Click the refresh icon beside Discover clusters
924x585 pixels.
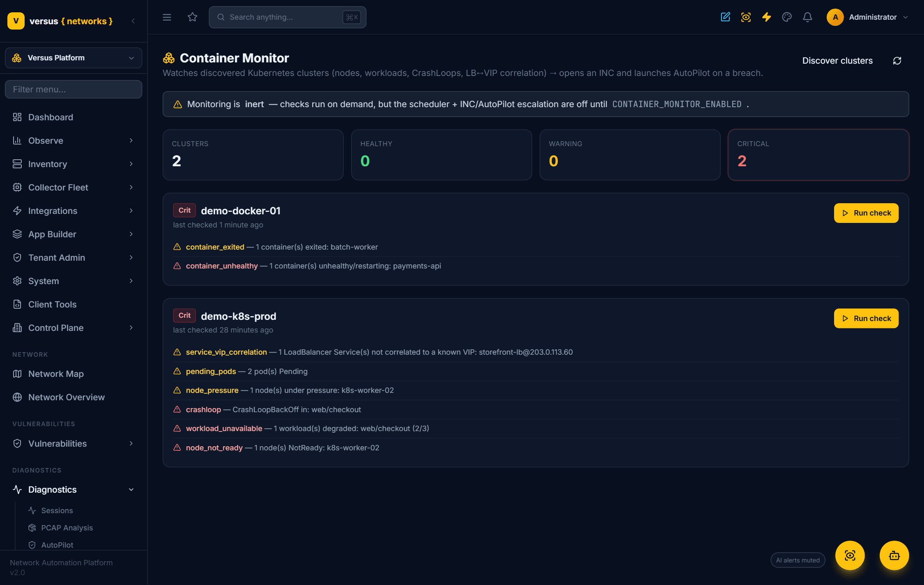(897, 61)
